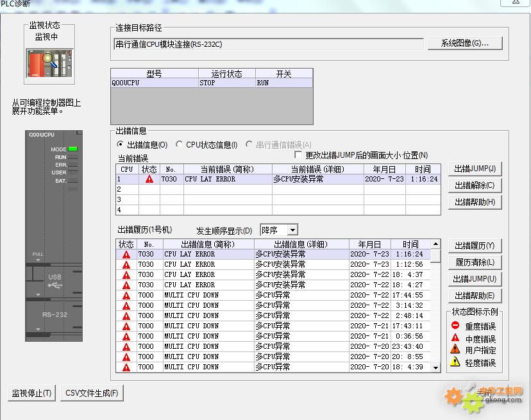Viewport: 531px width, 420px height.
Task: Select the 出错信息(O) radio button
Action: coord(120,145)
